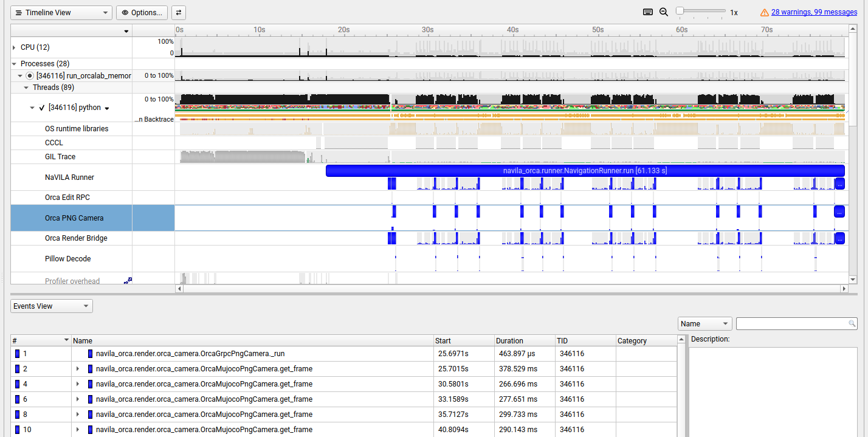The height and width of the screenshot is (437, 868).
Task: Expand event row 6 get_frame
Action: (78, 399)
